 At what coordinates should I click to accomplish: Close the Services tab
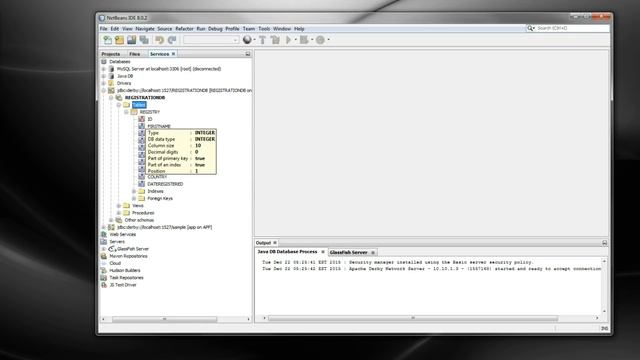(173, 54)
